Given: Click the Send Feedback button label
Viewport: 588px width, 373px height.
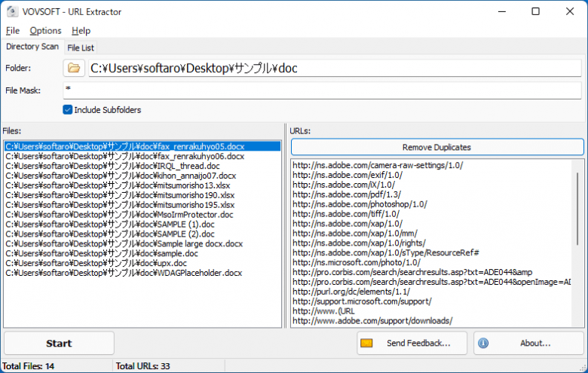Looking at the screenshot, I should click(418, 343).
